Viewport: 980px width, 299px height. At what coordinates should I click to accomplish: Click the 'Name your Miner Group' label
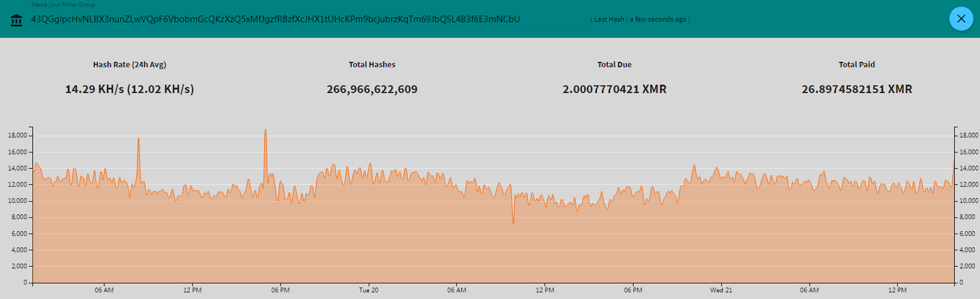click(x=63, y=5)
